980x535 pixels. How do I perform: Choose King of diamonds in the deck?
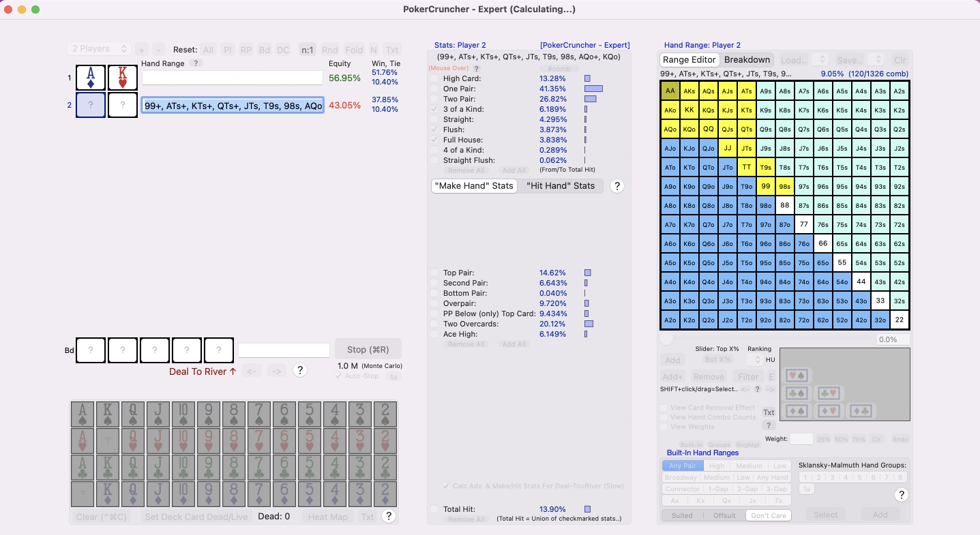click(108, 493)
